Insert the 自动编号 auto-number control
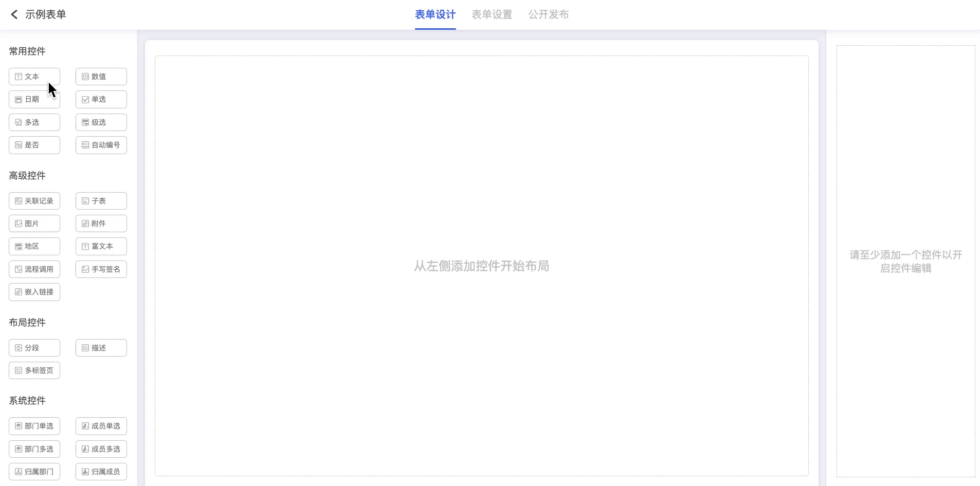Image resolution: width=980 pixels, height=486 pixels. [101, 145]
